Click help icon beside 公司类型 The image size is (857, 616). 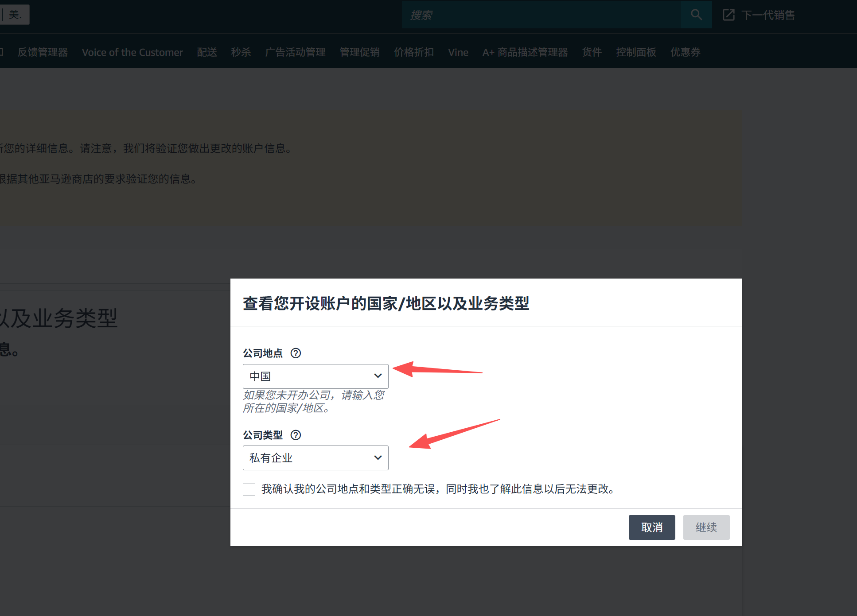pyautogui.click(x=296, y=435)
